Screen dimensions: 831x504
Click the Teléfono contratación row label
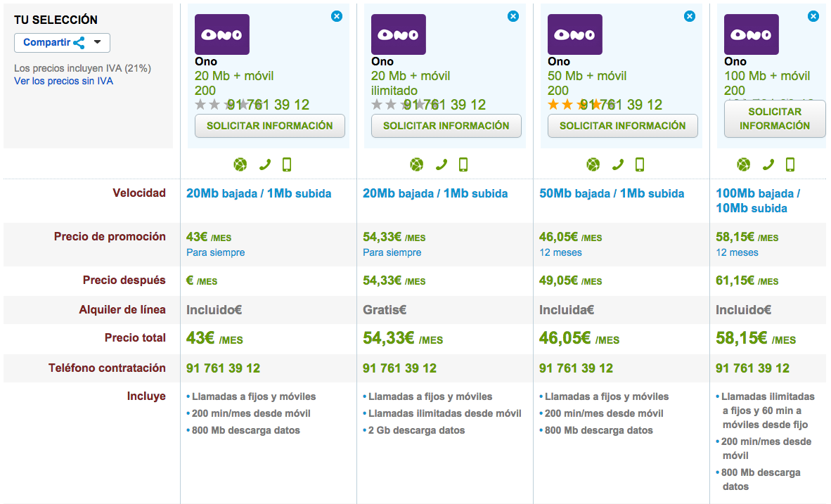point(107,368)
